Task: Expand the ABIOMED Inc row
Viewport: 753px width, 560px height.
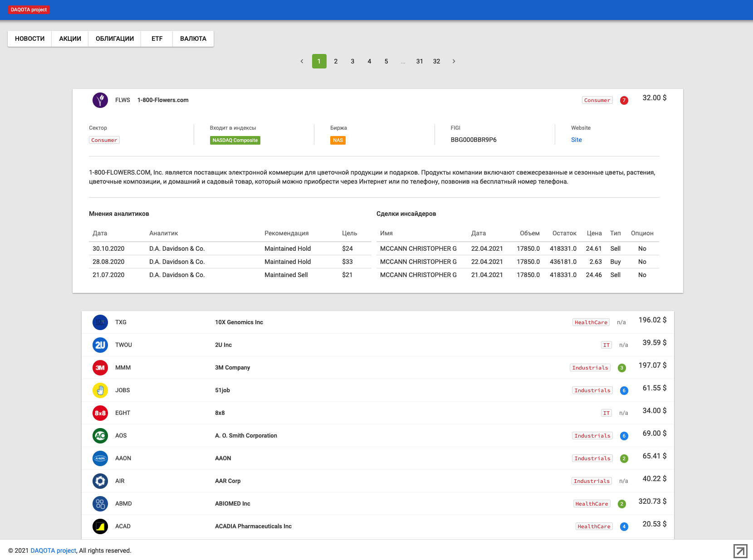Action: [378, 504]
